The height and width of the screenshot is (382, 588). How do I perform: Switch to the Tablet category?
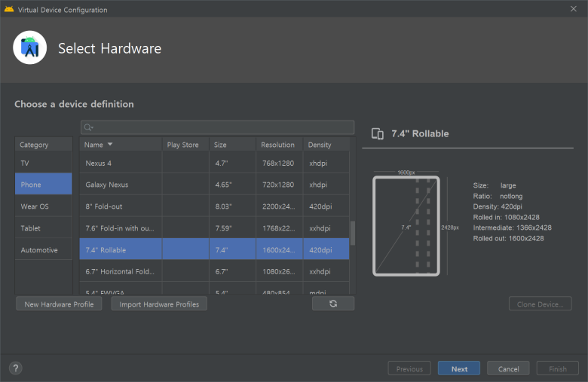coord(44,228)
